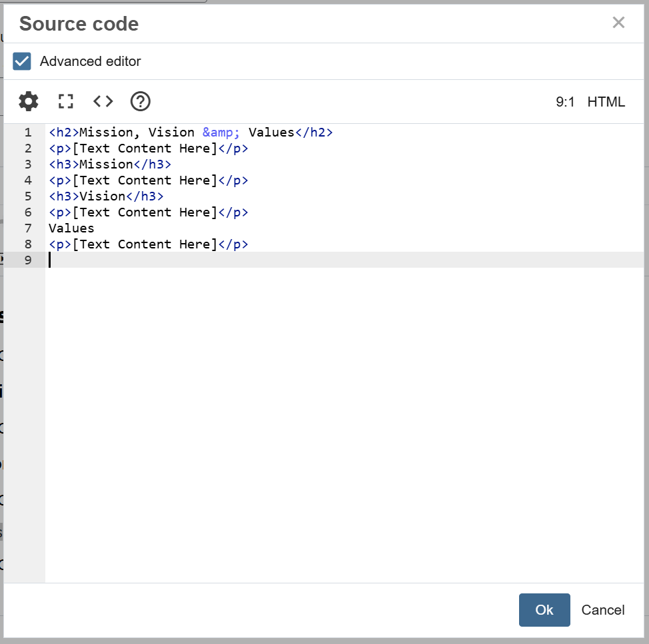Toggle fullscreen mode for the code editor

tap(65, 102)
